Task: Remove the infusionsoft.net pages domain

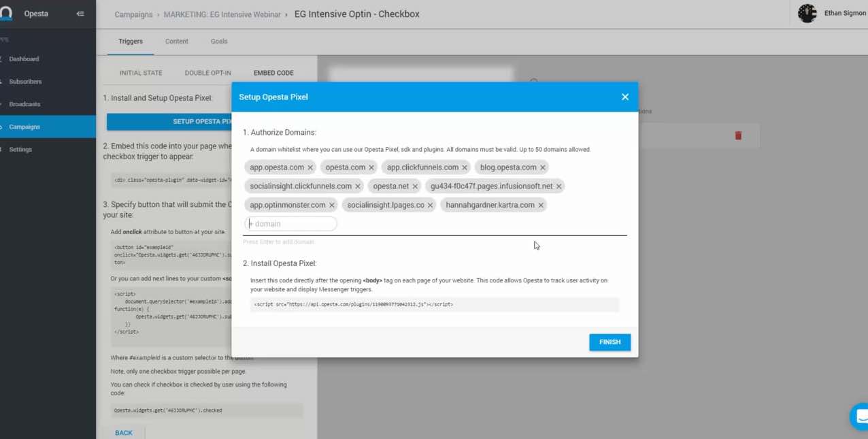Action: [559, 186]
